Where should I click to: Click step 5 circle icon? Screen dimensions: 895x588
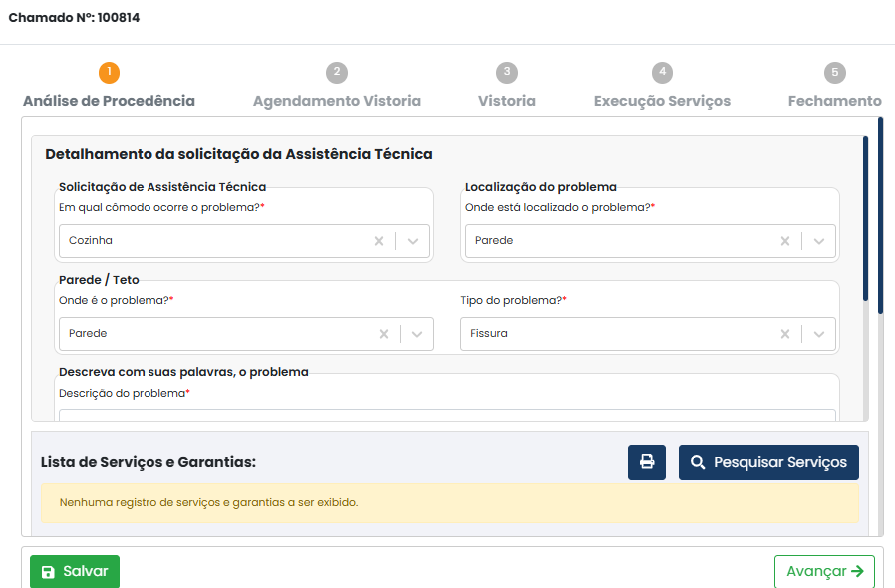pos(835,73)
